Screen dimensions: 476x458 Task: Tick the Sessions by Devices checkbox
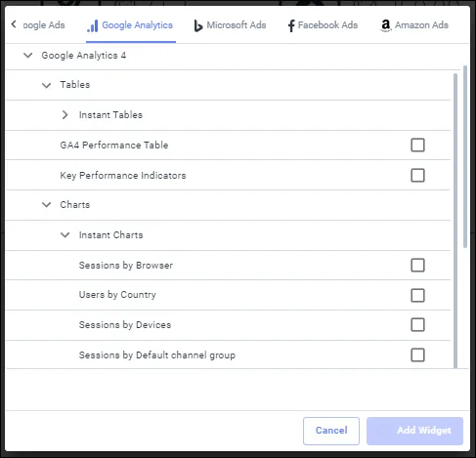click(417, 325)
